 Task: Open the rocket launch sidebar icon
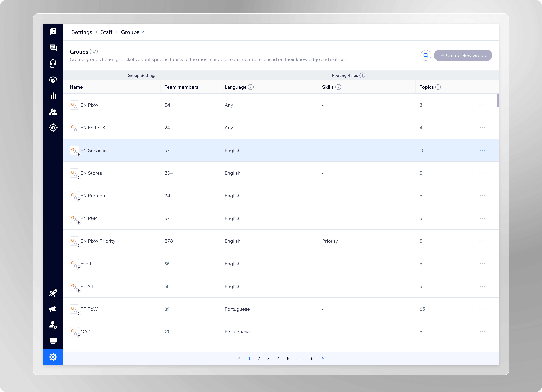click(x=53, y=293)
